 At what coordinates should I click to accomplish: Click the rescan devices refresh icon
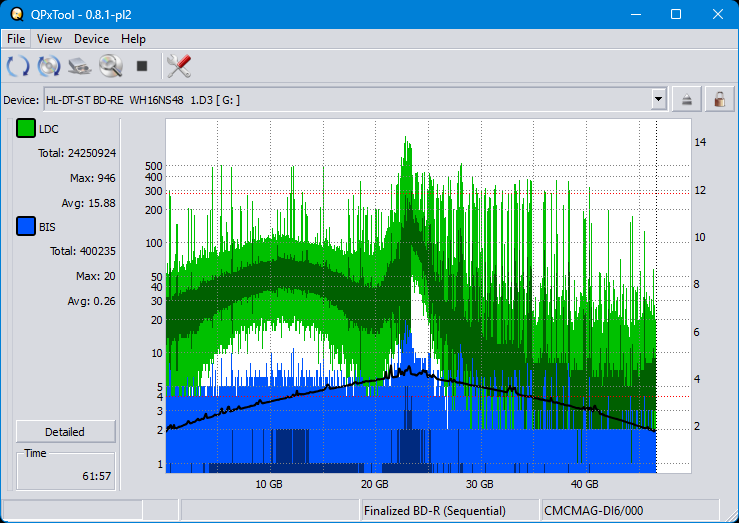[x=18, y=67]
